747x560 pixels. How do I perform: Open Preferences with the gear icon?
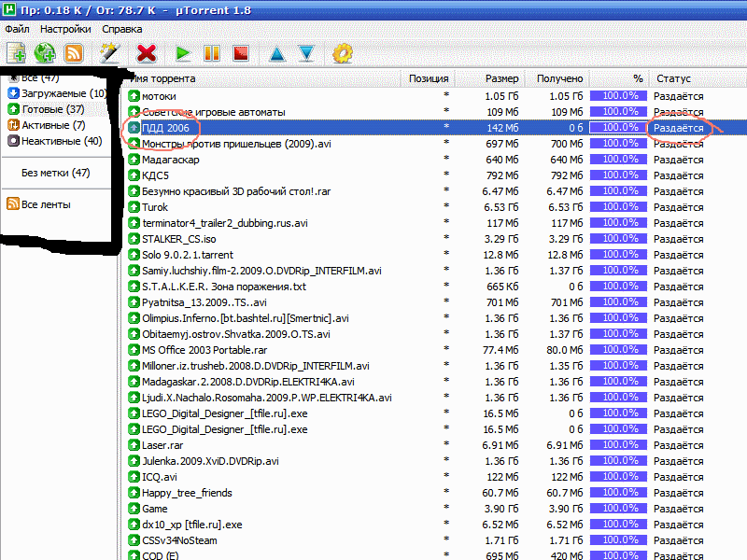coord(343,53)
